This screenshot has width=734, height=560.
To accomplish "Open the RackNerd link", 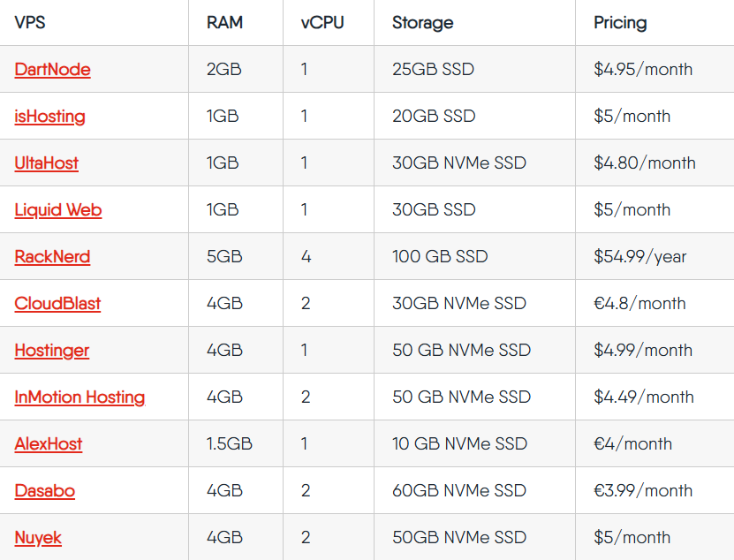I will pos(52,256).
